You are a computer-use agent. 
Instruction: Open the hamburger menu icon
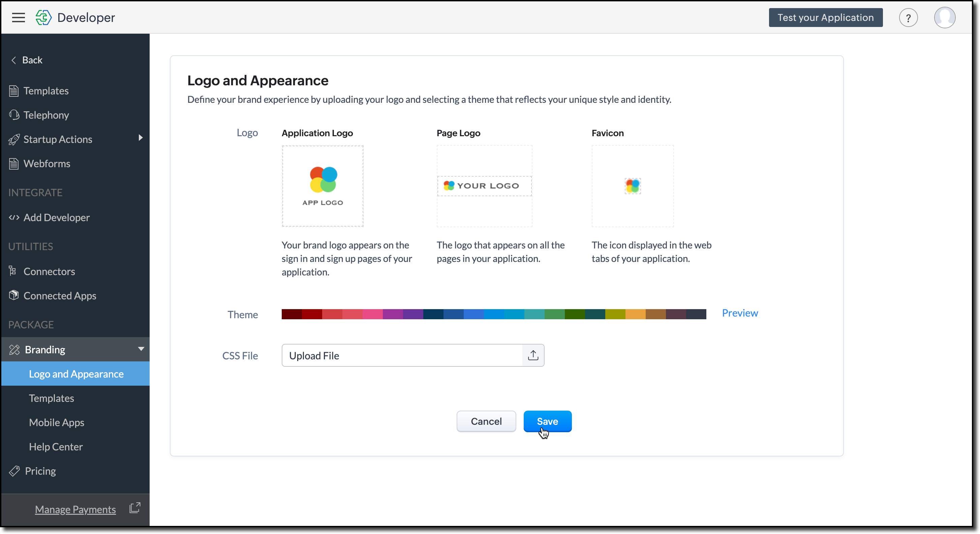18,18
